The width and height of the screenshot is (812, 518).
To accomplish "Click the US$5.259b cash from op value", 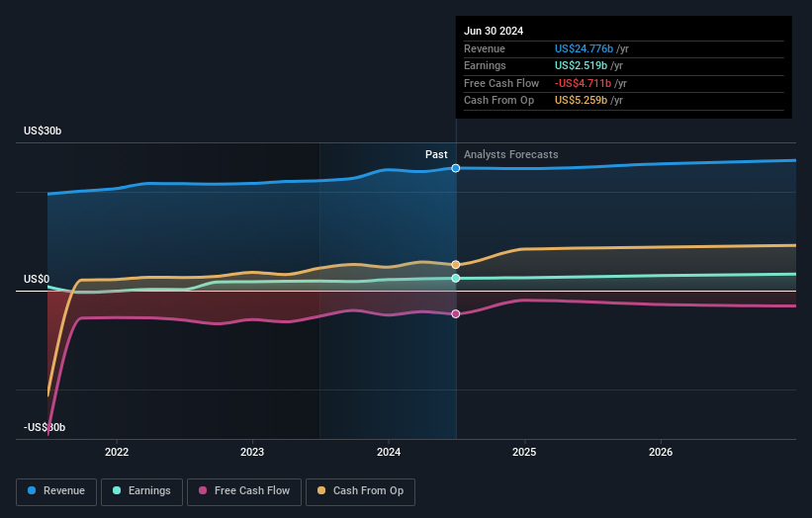I will pos(581,101).
